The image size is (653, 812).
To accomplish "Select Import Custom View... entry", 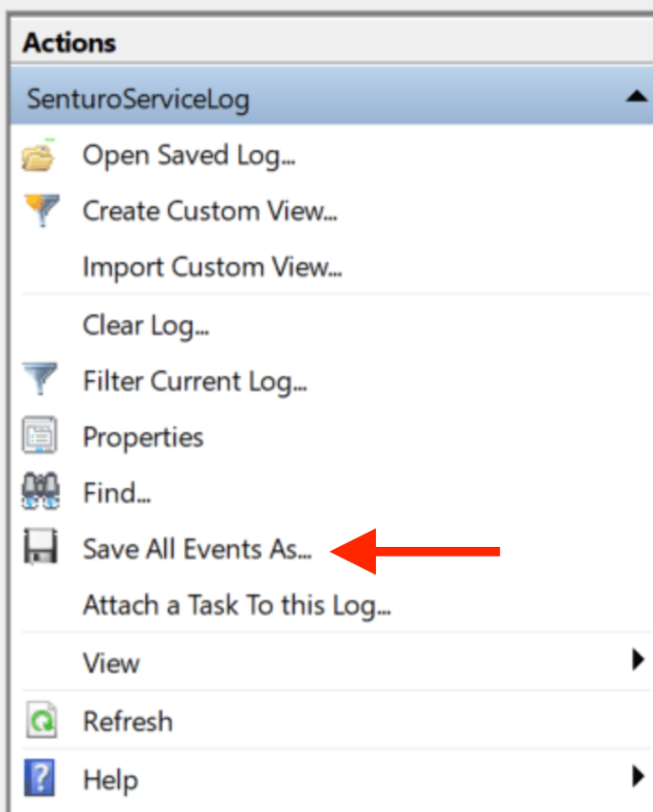I will point(213,268).
